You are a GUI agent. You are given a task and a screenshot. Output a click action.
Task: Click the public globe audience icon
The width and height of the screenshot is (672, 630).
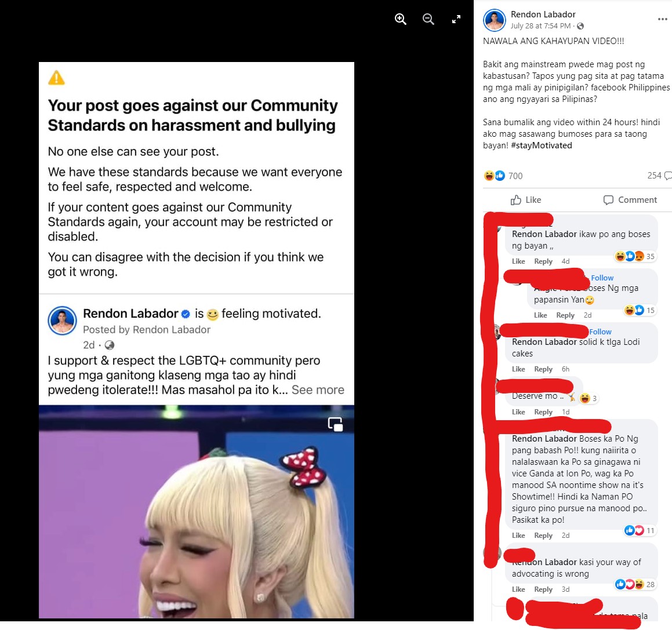(x=580, y=26)
